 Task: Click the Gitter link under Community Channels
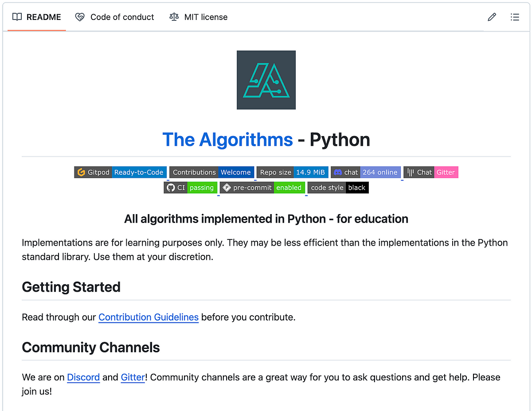pos(133,377)
